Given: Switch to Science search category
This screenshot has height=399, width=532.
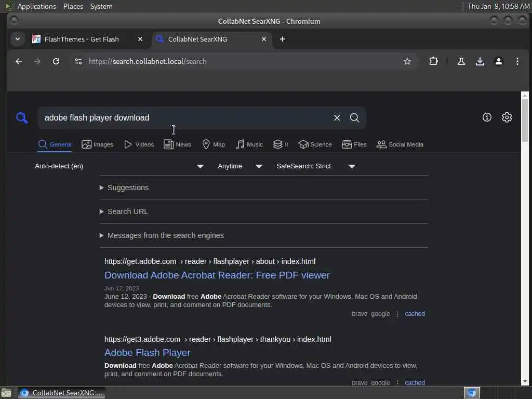Looking at the screenshot, I should (315, 144).
